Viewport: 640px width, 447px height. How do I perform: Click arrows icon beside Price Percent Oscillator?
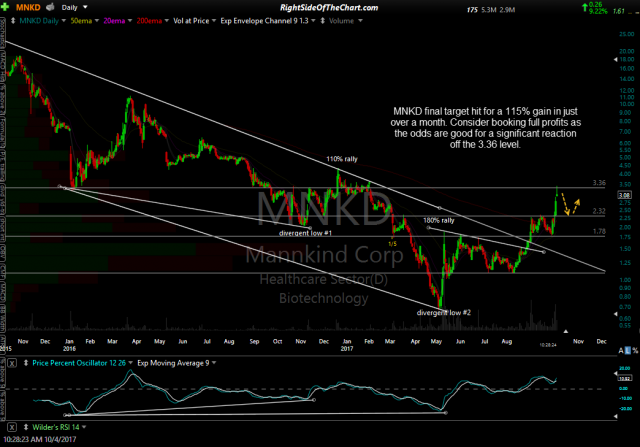(x=26, y=362)
